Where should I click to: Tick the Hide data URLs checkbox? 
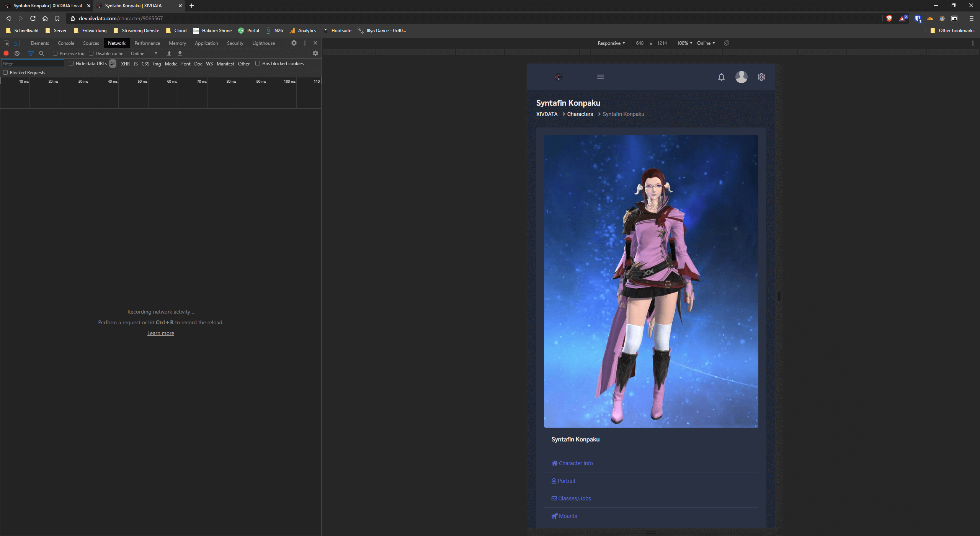click(71, 64)
